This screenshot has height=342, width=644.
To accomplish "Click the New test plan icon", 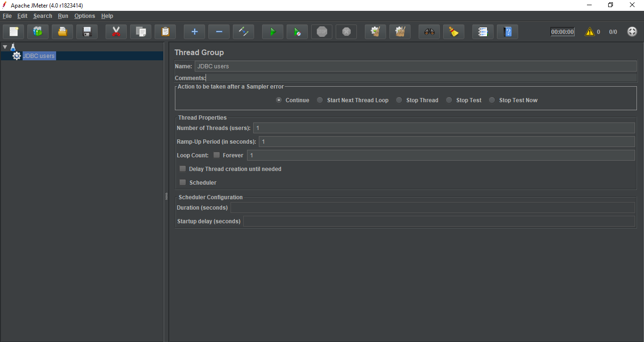I will (x=14, y=32).
